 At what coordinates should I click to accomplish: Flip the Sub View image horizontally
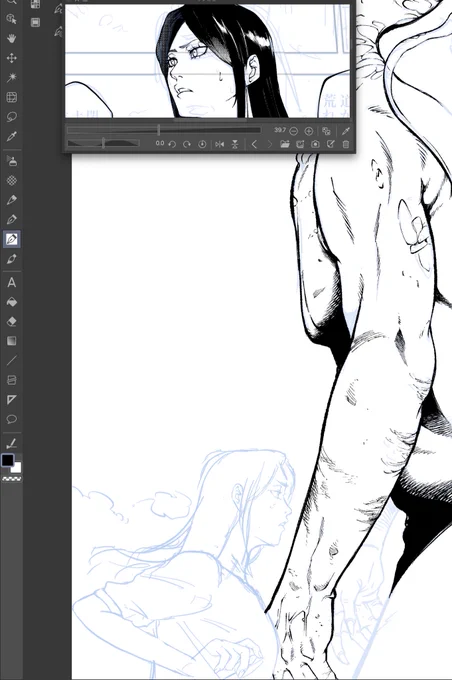[220, 144]
